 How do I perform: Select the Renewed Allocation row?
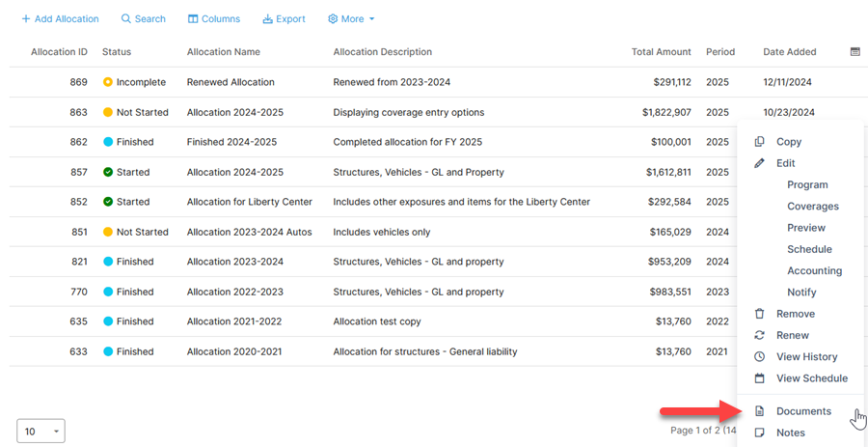point(231,83)
